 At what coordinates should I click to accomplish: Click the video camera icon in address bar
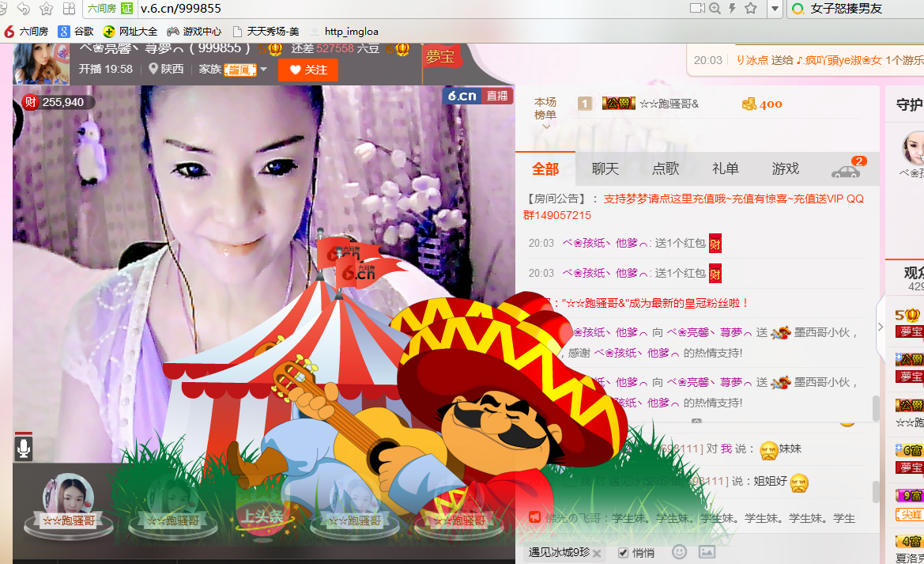click(x=697, y=8)
